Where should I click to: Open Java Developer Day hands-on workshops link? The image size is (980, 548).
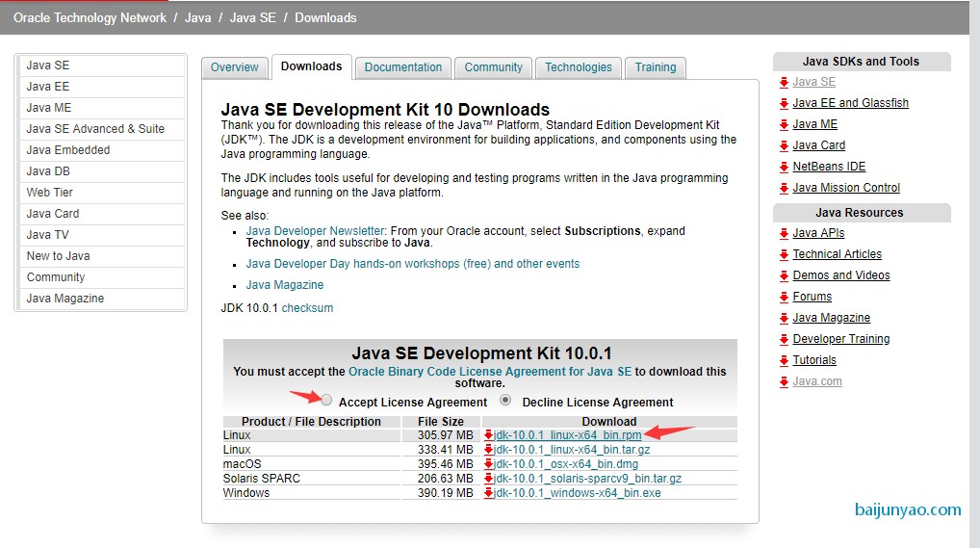pos(412,264)
